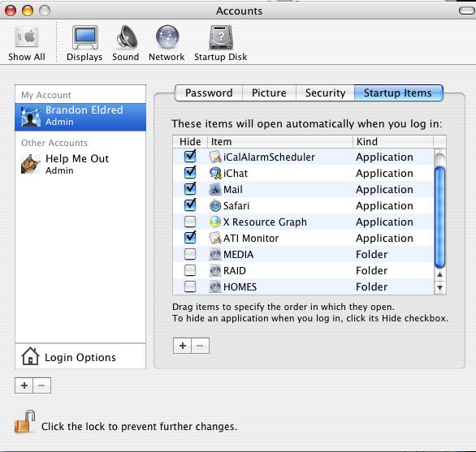This screenshot has height=452, width=476.
Task: Add a startup item with plus button
Action: point(183,346)
